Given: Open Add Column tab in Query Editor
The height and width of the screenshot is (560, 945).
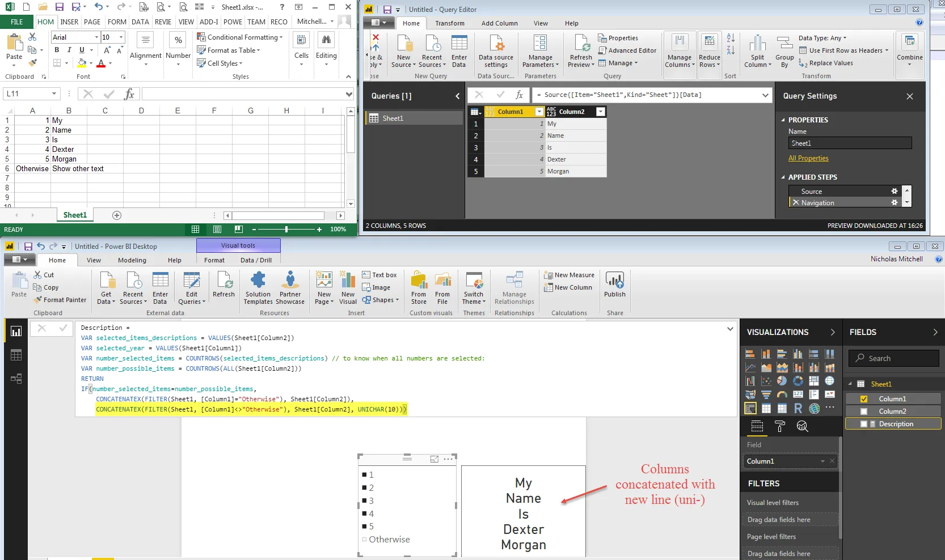Looking at the screenshot, I should coord(499,23).
